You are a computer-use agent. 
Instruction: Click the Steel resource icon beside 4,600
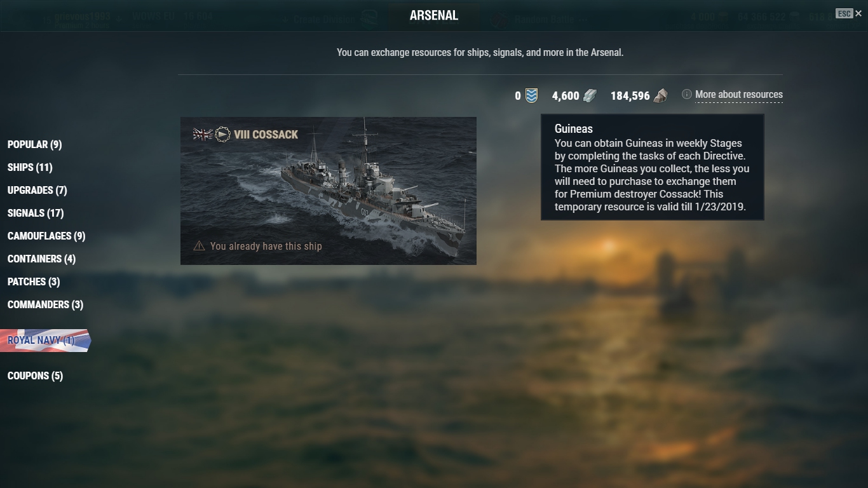tap(590, 95)
